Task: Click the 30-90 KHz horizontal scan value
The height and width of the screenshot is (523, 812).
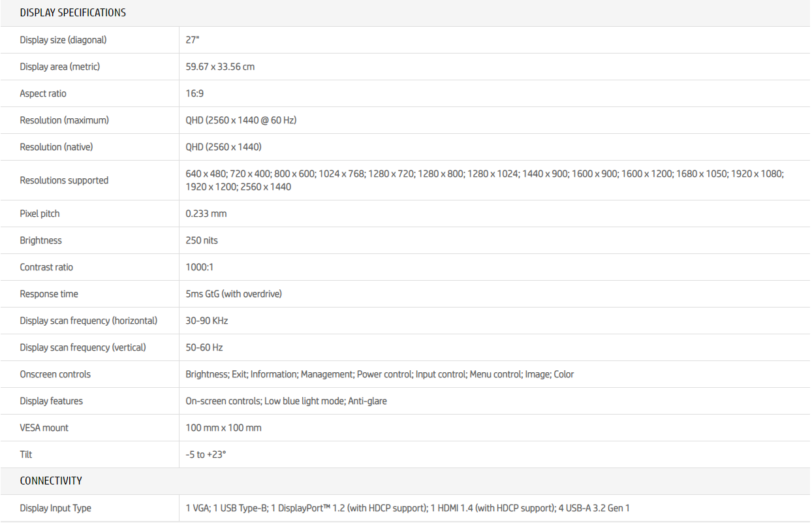Action: (207, 321)
